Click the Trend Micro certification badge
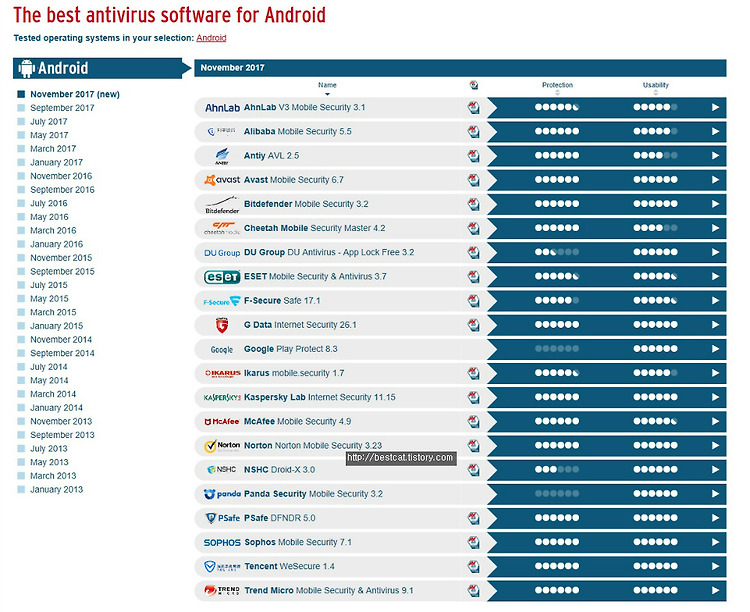Viewport: 750px width, 612px height. pos(474,590)
